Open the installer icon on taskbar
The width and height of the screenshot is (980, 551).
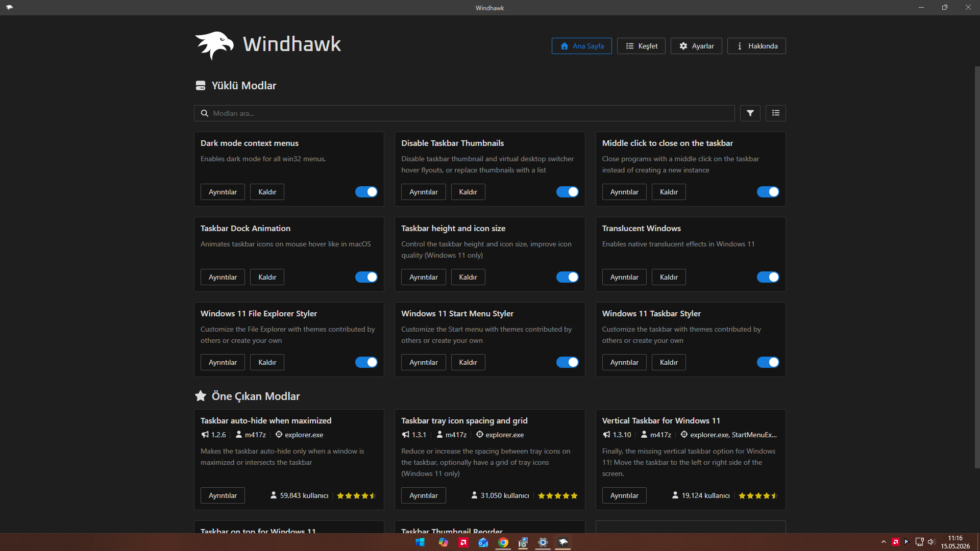coord(523,542)
